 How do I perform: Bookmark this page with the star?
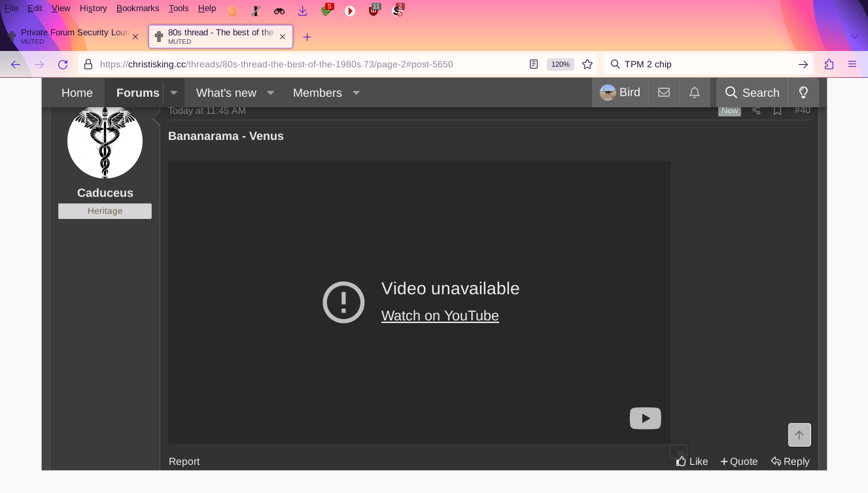click(x=587, y=64)
